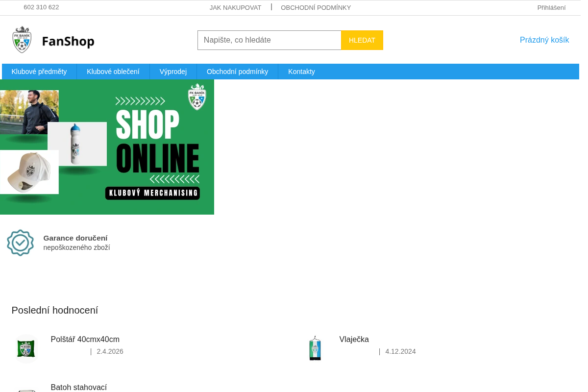Open the Vlaječka pennant thumbnail

pyautogui.click(x=315, y=348)
